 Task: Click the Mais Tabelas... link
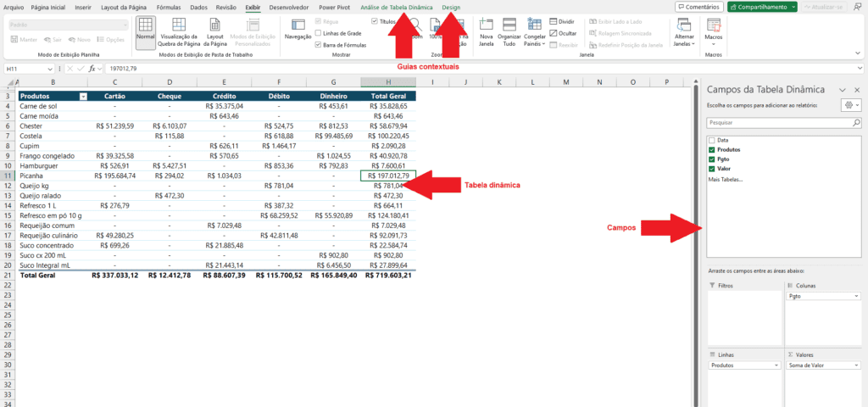tap(726, 180)
